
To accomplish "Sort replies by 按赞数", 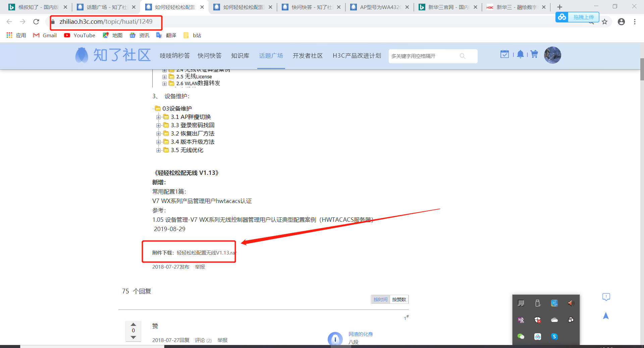I will click(399, 299).
